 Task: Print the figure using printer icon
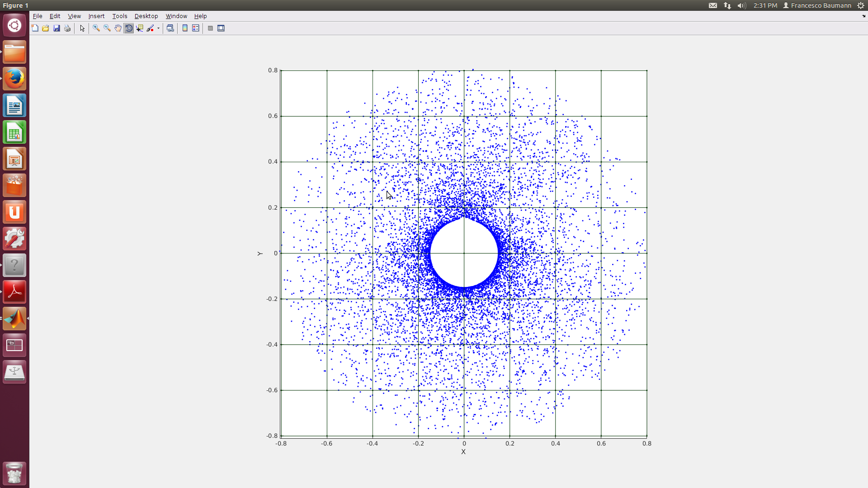(67, 28)
